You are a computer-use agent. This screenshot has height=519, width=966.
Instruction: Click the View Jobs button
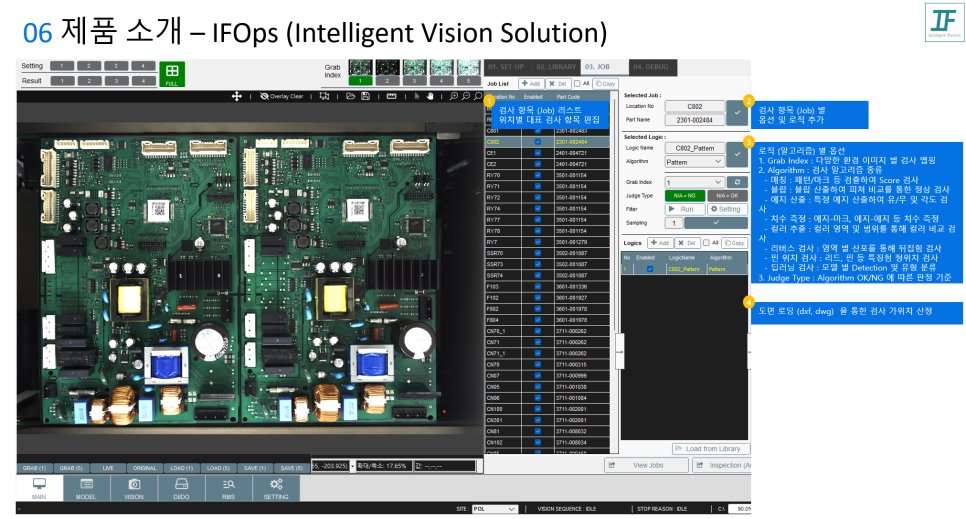646,465
